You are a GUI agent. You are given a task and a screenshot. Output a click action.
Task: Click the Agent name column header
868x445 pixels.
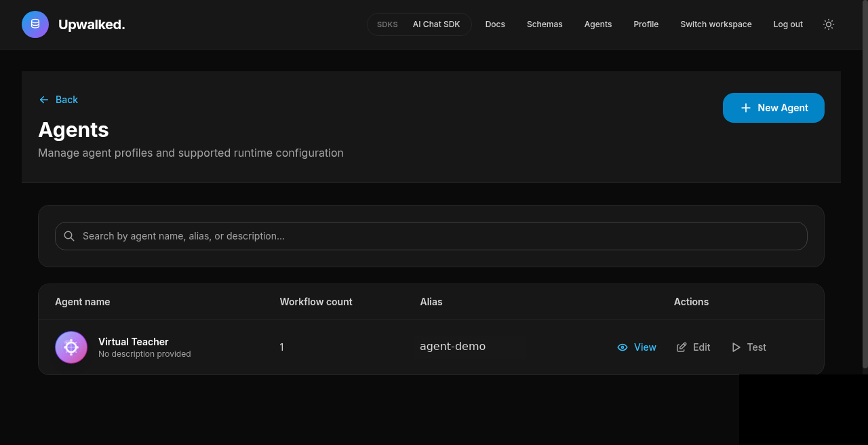pyautogui.click(x=82, y=302)
